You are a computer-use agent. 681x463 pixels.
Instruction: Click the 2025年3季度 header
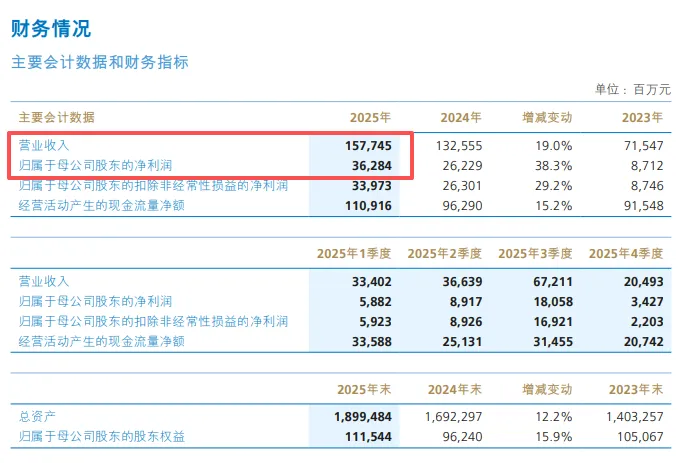click(535, 254)
